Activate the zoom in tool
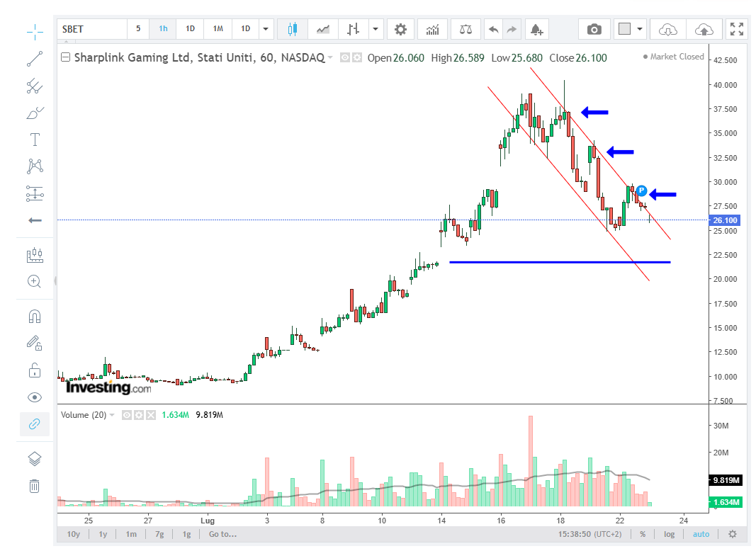Screen dimensions: 756x551 (x=34, y=281)
